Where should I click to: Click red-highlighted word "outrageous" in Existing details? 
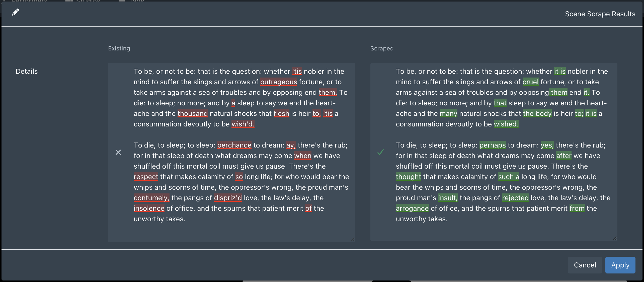click(279, 82)
